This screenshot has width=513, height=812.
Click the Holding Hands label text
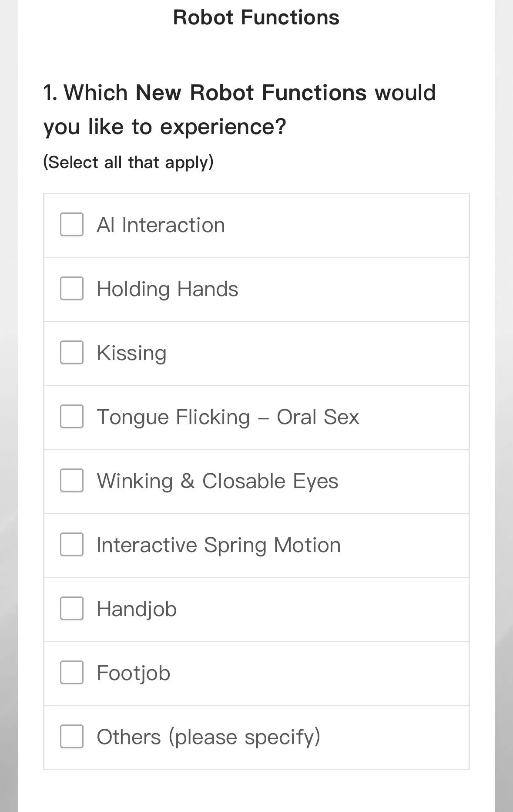pyautogui.click(x=167, y=289)
